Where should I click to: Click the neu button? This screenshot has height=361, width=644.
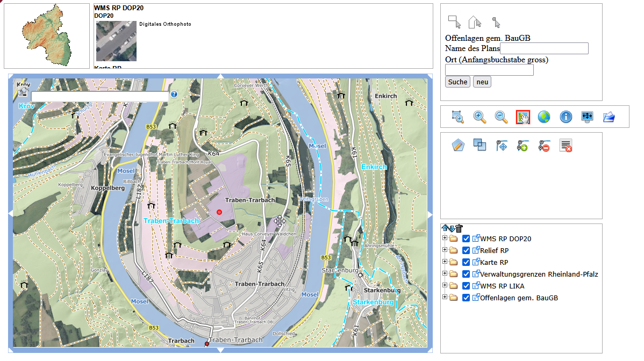482,82
